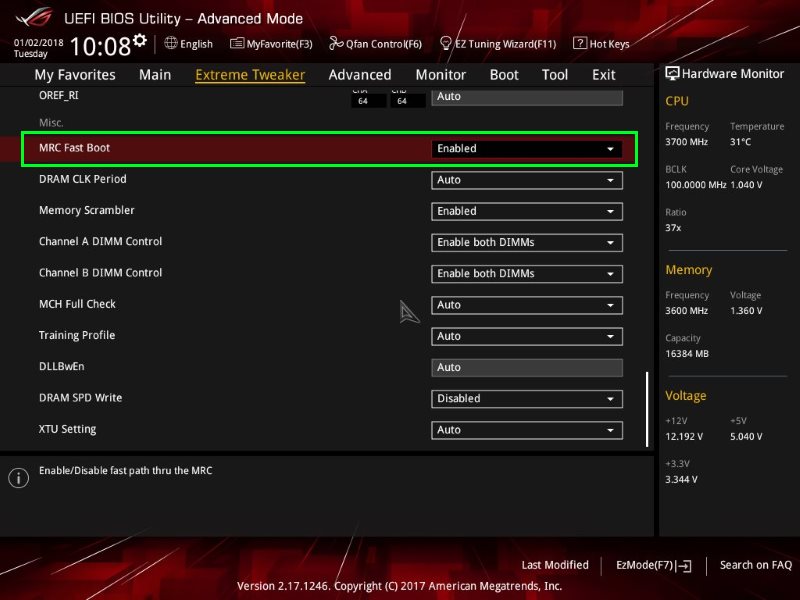This screenshot has width=800, height=600.
Task: Open MyFavorite(F3) list icon
Action: [237, 43]
